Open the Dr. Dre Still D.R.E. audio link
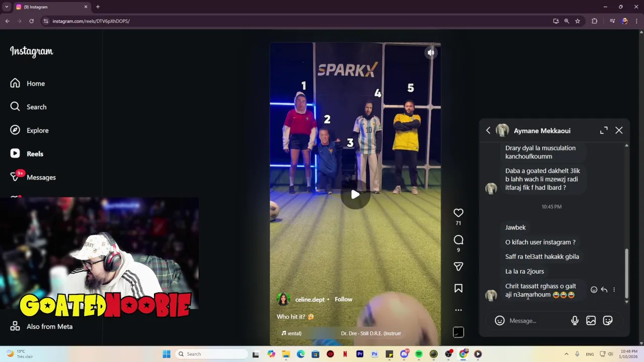Screen dimensions: 644x362 pyautogui.click(x=371, y=333)
